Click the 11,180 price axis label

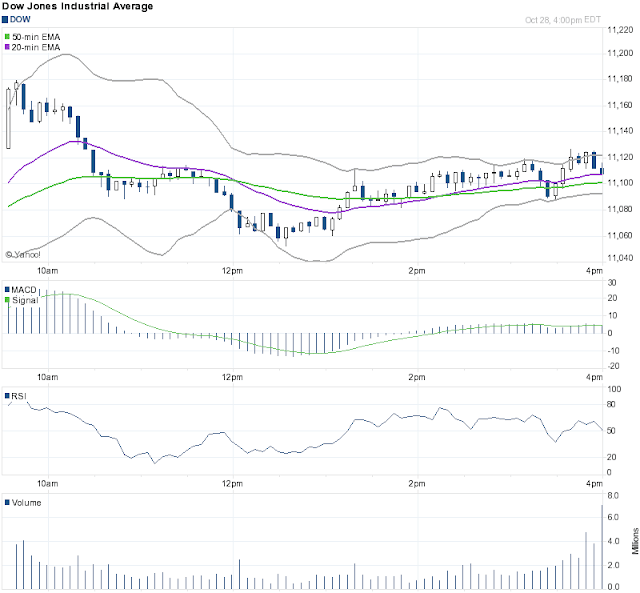pyautogui.click(x=620, y=79)
